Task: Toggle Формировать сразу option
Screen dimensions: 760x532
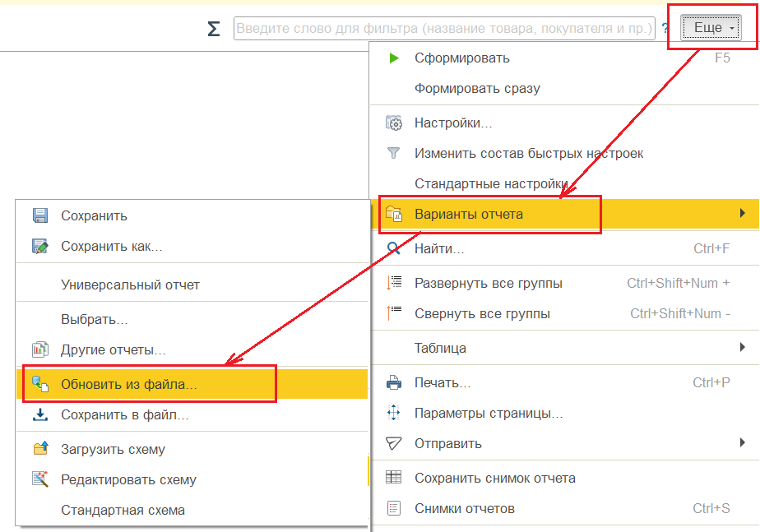Action: [x=477, y=88]
